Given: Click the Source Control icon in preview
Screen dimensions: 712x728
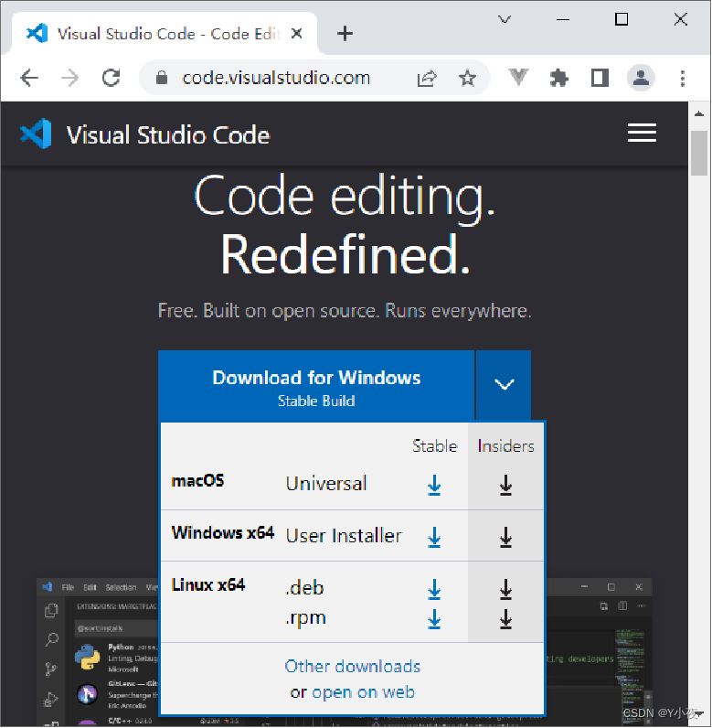Looking at the screenshot, I should pyautogui.click(x=50, y=669).
